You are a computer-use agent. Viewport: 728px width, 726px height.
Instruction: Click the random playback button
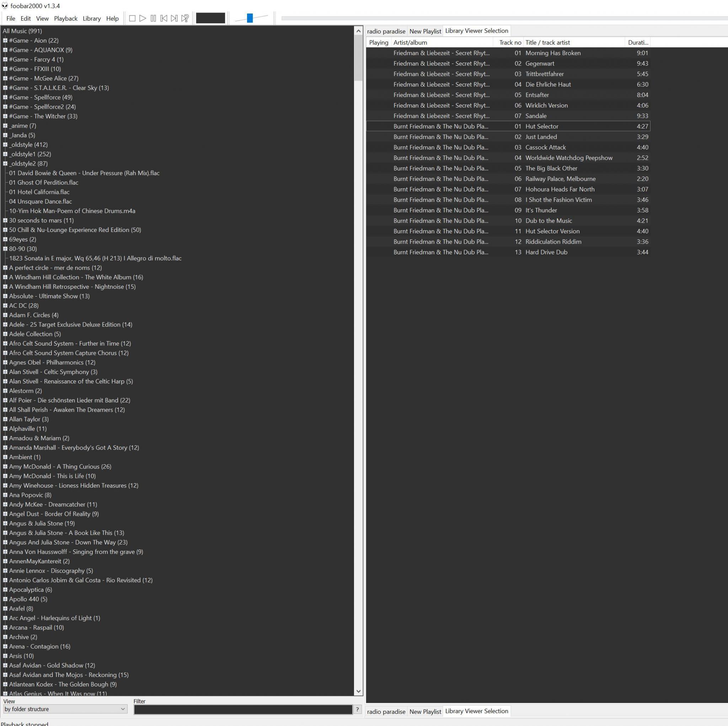coord(185,18)
